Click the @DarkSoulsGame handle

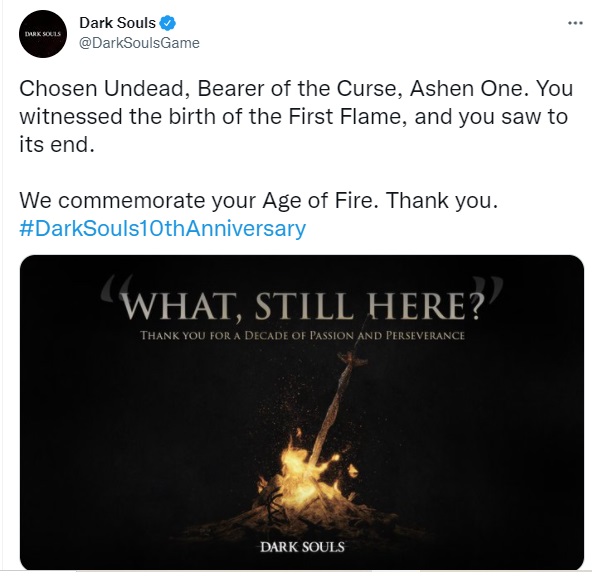(x=138, y=43)
